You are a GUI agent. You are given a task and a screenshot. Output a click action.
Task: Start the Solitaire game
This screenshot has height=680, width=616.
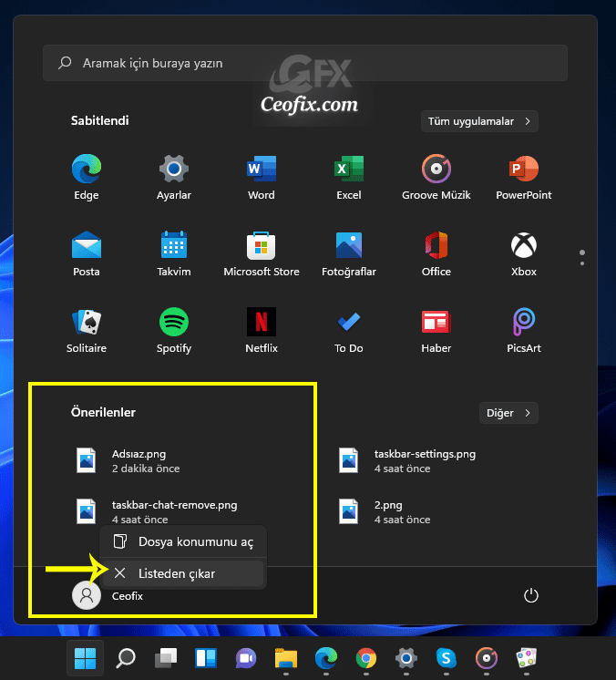point(87,330)
